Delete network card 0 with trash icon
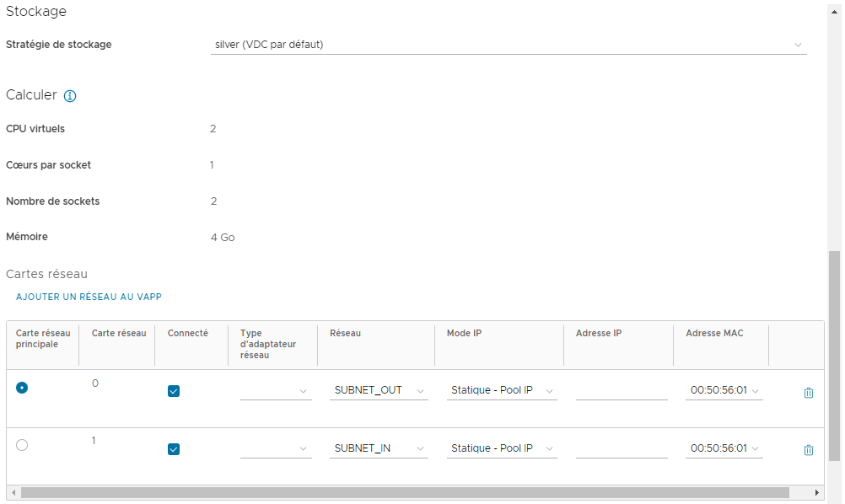845x504 pixels. (x=809, y=393)
